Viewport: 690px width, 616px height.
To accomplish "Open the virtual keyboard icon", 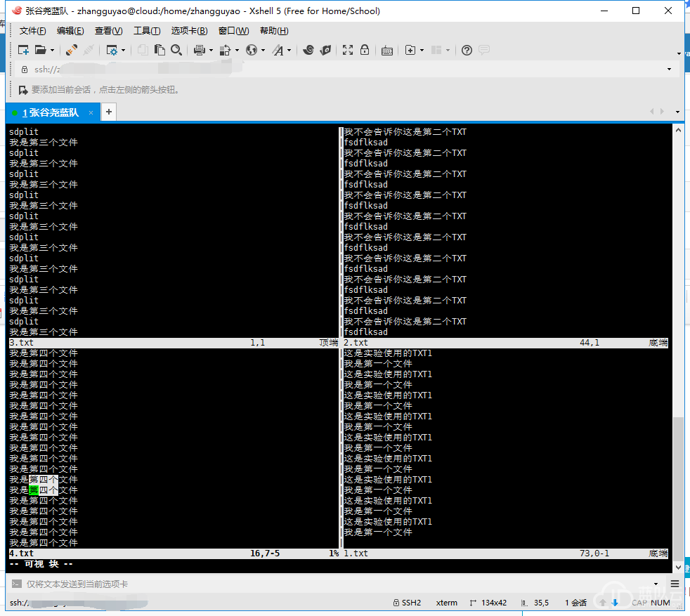I will point(387,50).
